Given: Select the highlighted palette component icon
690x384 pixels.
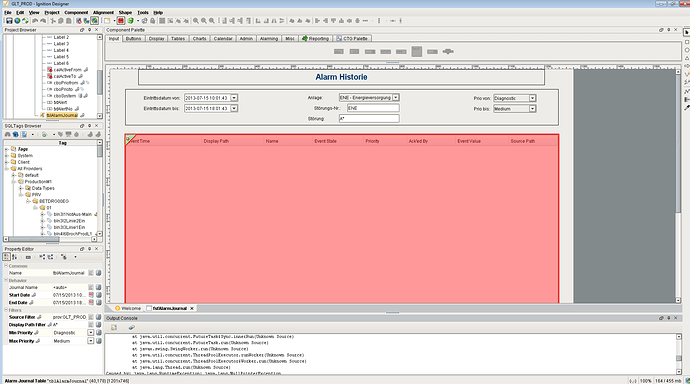Looking at the screenshot, I should (417, 51).
